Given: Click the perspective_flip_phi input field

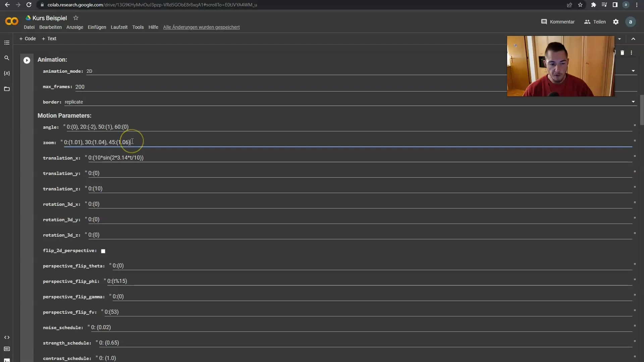Looking at the screenshot, I should [x=370, y=281].
